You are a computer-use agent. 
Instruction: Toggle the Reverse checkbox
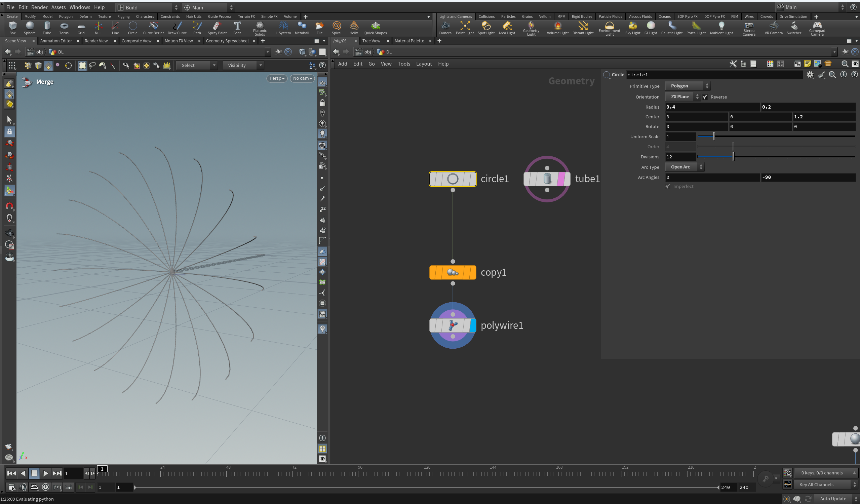click(x=705, y=97)
